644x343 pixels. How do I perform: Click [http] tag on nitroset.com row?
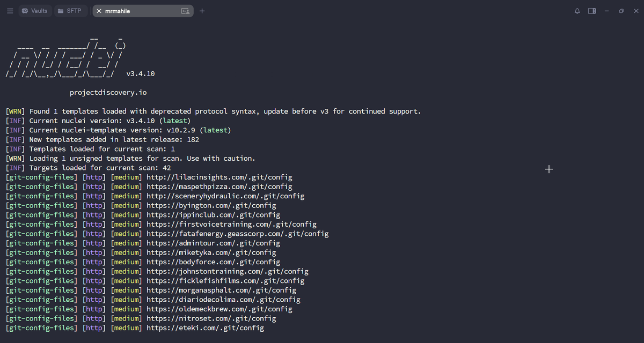click(94, 318)
